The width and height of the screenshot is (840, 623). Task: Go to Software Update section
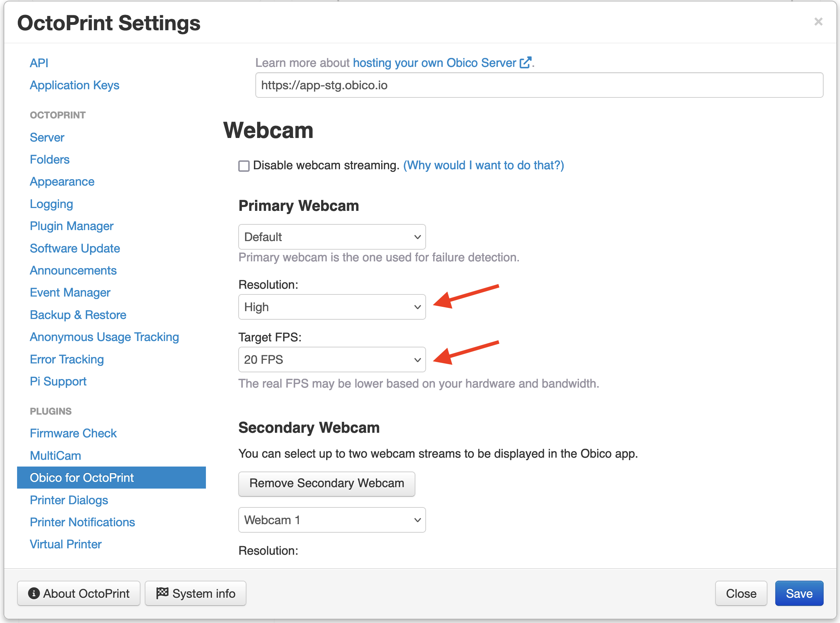coord(75,248)
